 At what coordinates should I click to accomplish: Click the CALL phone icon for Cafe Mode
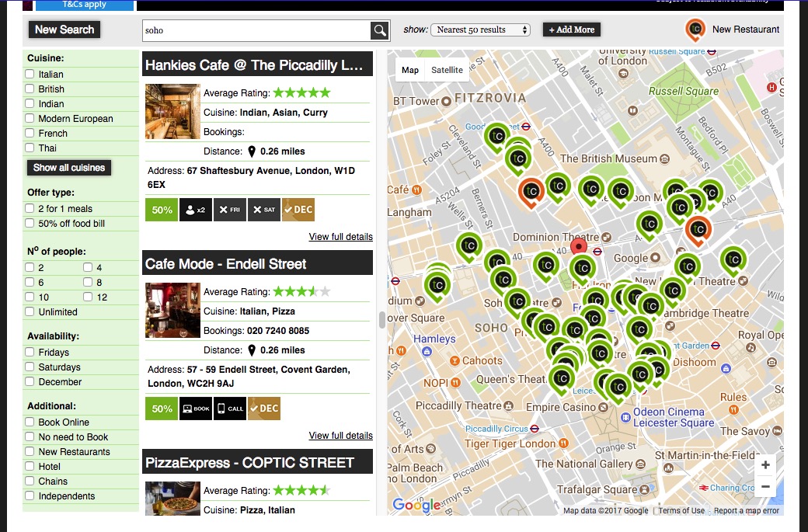230,409
